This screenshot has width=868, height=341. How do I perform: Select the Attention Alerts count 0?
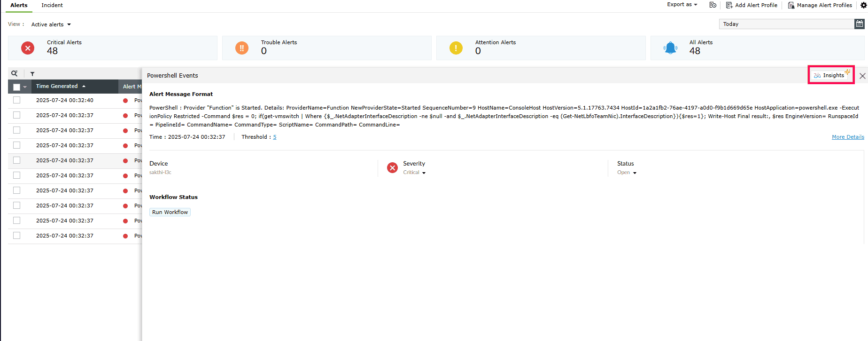tap(478, 51)
